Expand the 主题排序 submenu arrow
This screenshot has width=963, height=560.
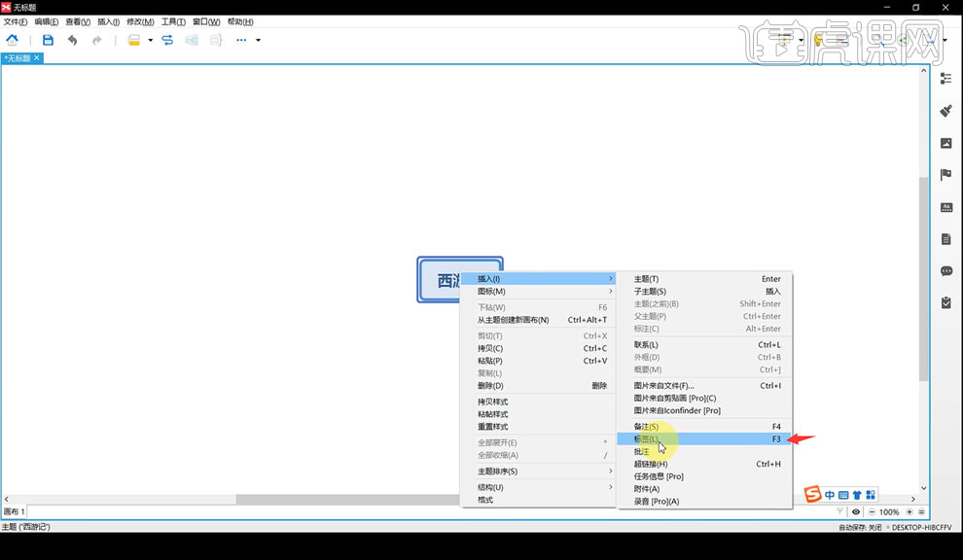point(608,471)
